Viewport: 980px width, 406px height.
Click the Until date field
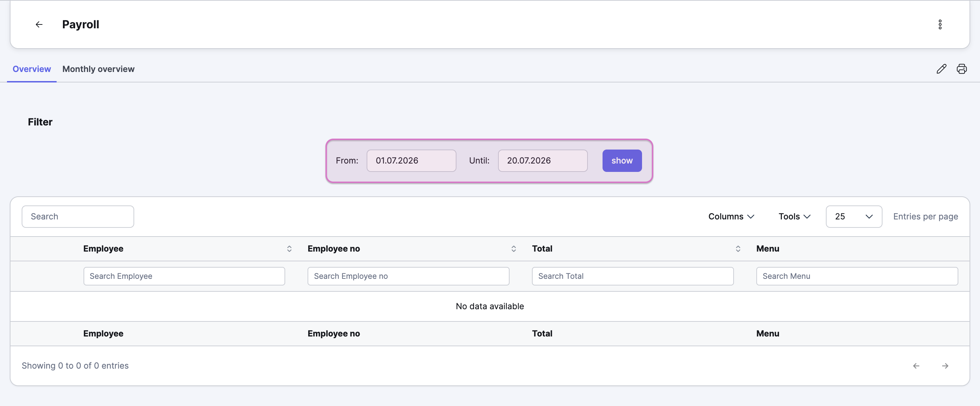click(542, 161)
